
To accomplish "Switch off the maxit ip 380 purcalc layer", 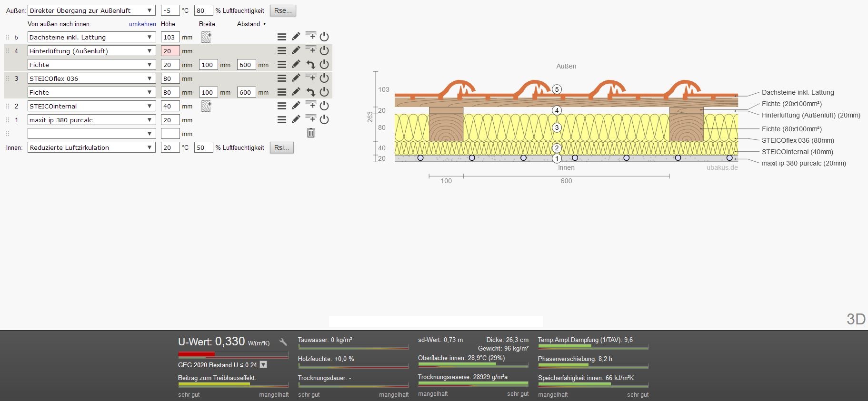I will click(324, 119).
